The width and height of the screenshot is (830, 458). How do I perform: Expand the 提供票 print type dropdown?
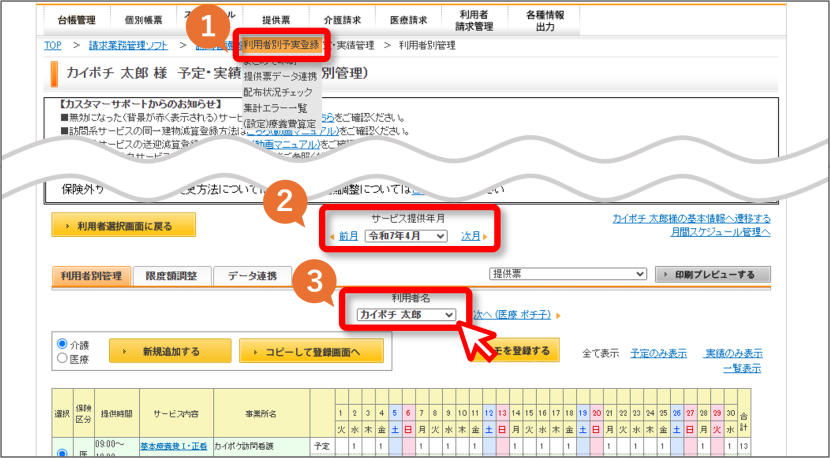[568, 274]
